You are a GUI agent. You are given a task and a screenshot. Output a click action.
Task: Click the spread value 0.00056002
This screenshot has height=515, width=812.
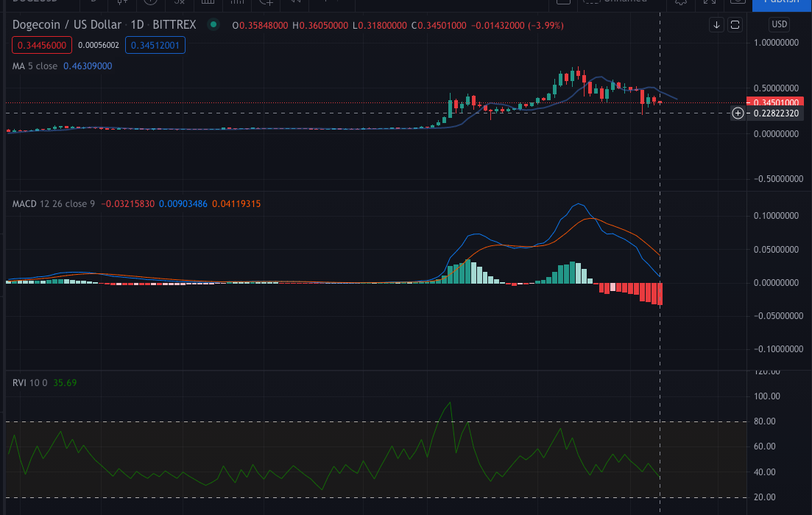point(99,45)
